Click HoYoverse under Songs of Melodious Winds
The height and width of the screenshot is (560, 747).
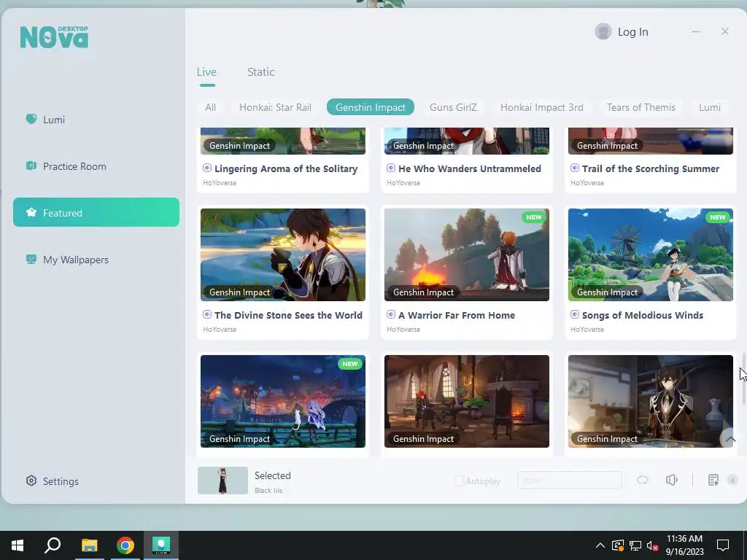coord(587,329)
